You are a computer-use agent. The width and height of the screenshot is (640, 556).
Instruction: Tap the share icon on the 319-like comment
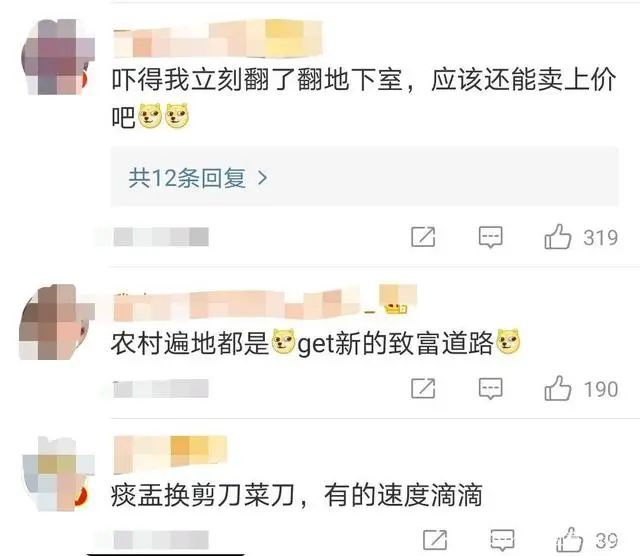[423, 237]
